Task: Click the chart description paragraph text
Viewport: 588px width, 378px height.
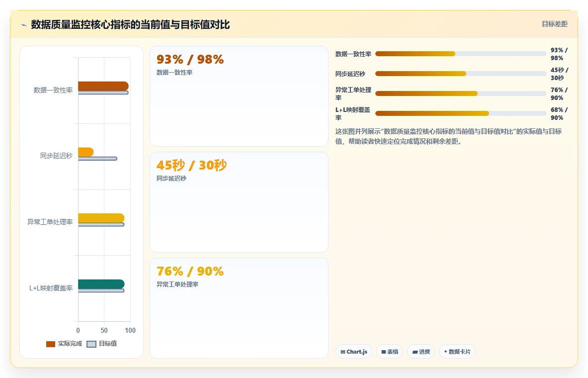Action: coord(448,136)
